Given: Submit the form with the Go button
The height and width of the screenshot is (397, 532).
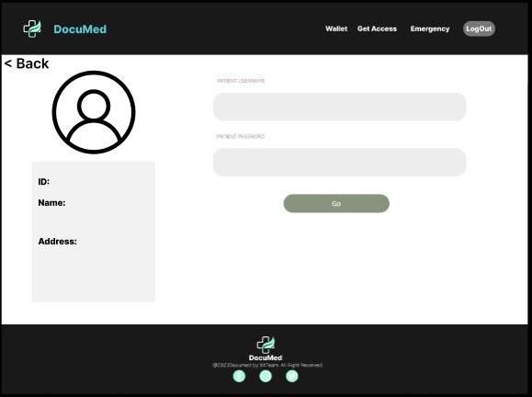Looking at the screenshot, I should (x=336, y=204).
